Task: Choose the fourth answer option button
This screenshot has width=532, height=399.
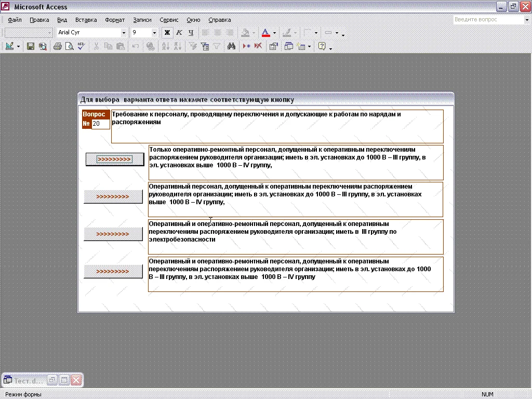Action: coord(113,271)
